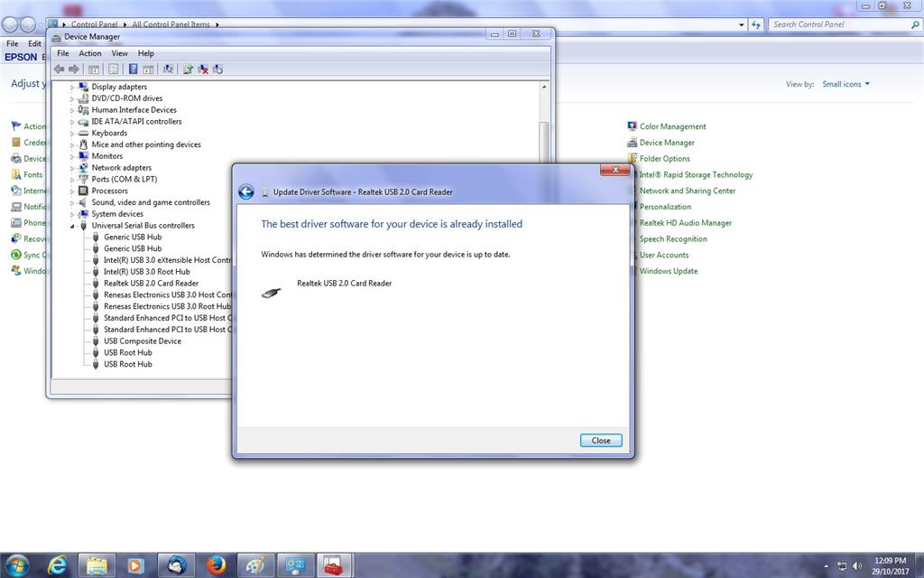Image resolution: width=924 pixels, height=578 pixels.
Task: Open Folder Options link
Action: 665,159
